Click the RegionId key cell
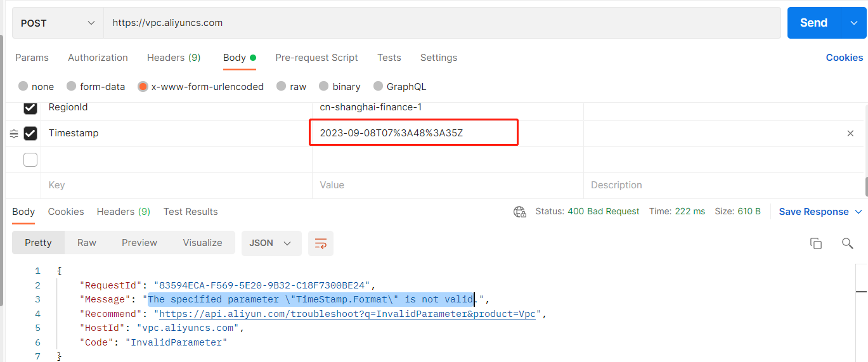 click(176, 108)
